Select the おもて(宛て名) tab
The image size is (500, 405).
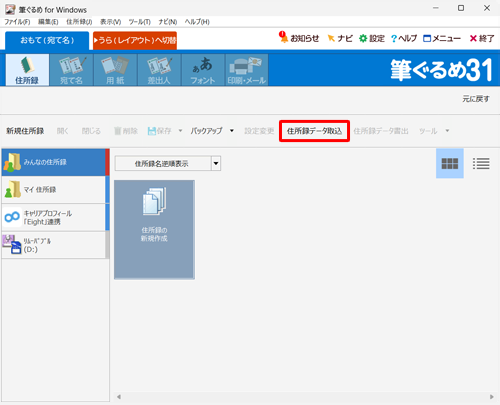click(x=47, y=40)
